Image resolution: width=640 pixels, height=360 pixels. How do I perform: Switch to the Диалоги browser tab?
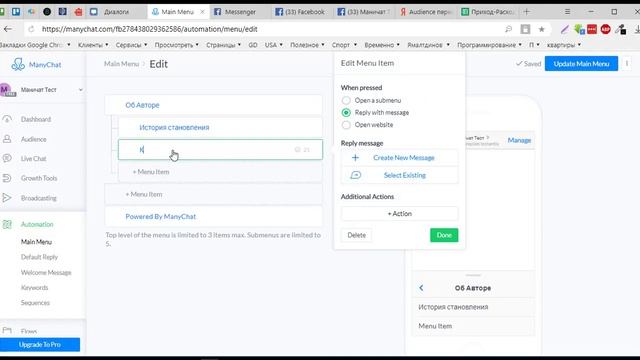tap(116, 12)
